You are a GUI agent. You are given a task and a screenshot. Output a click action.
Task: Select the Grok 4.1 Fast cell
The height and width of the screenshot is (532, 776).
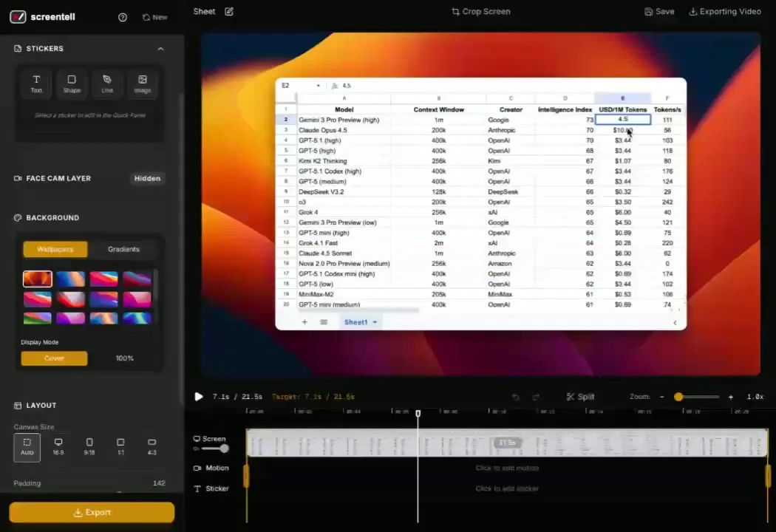tap(344, 243)
